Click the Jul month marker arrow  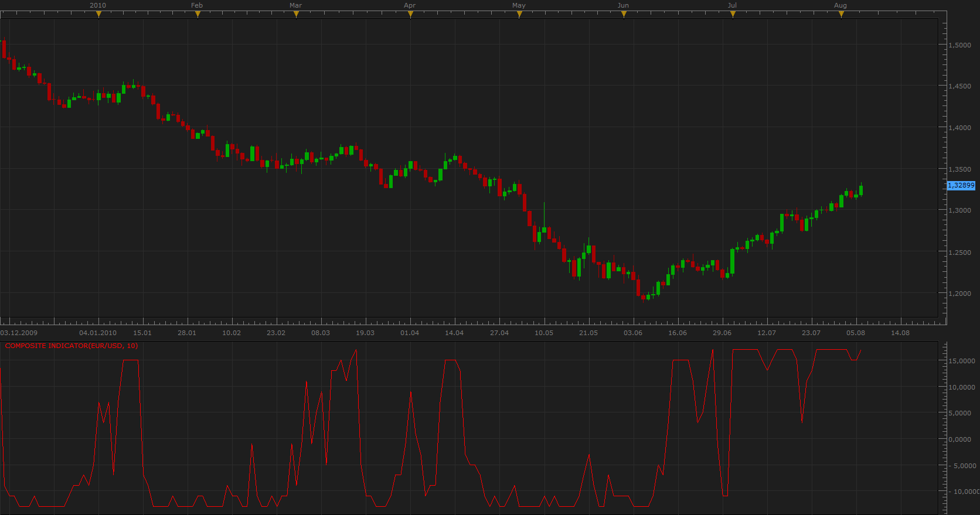point(733,15)
